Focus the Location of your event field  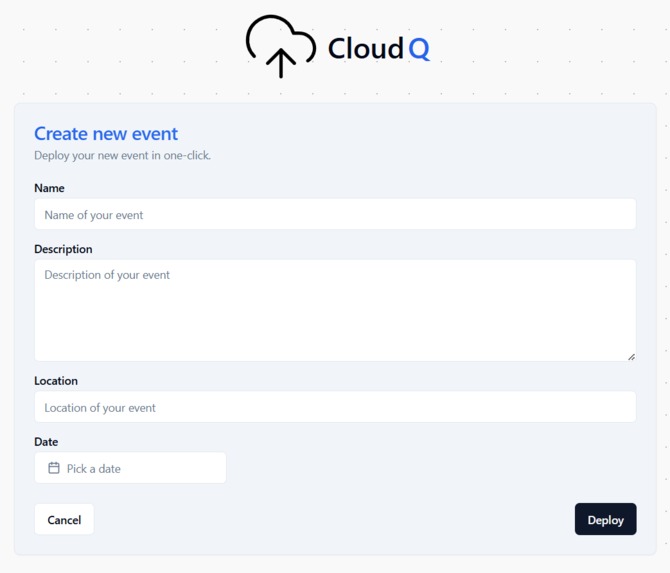pos(335,407)
